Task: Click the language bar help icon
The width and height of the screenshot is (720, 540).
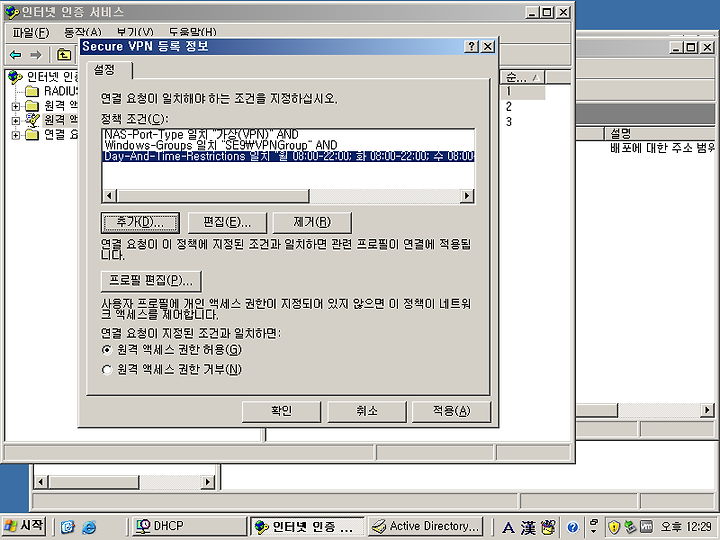Action: coord(572,527)
